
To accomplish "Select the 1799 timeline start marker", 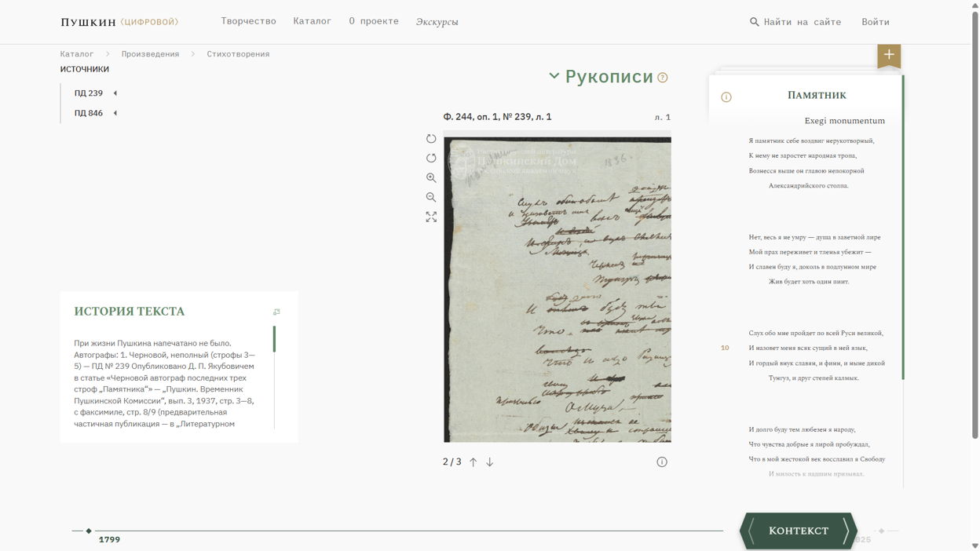I will click(89, 531).
